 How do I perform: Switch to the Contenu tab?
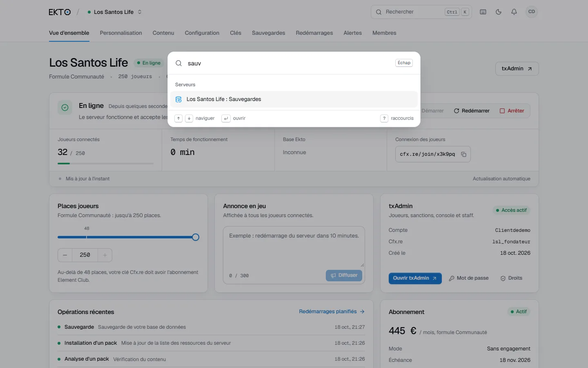[163, 33]
